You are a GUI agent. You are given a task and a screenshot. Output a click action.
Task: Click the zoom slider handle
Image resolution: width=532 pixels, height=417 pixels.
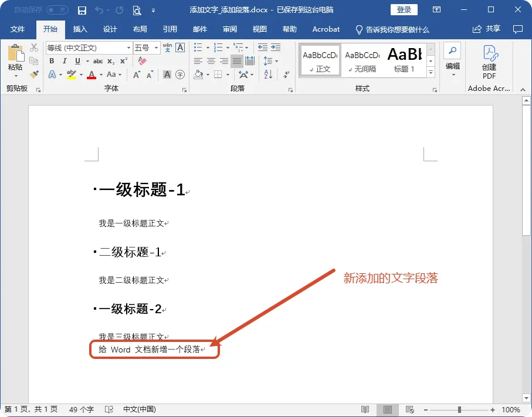point(459,410)
